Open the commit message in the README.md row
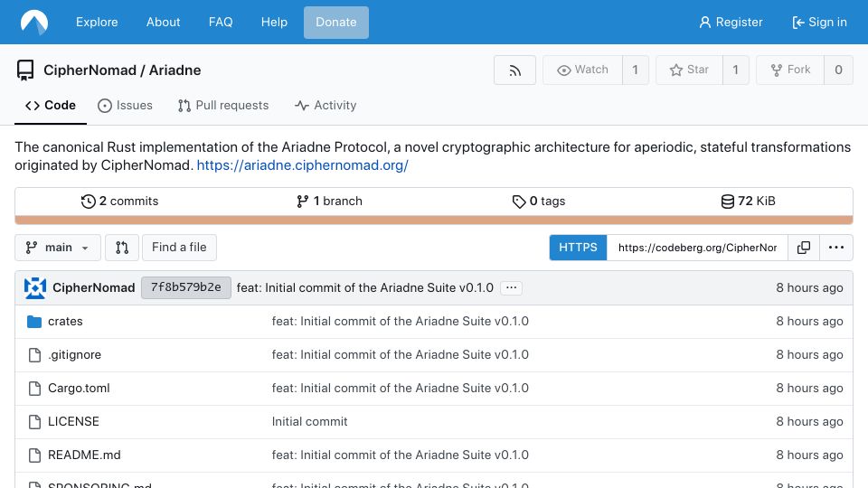Viewport: 868px width, 488px height. [x=401, y=455]
